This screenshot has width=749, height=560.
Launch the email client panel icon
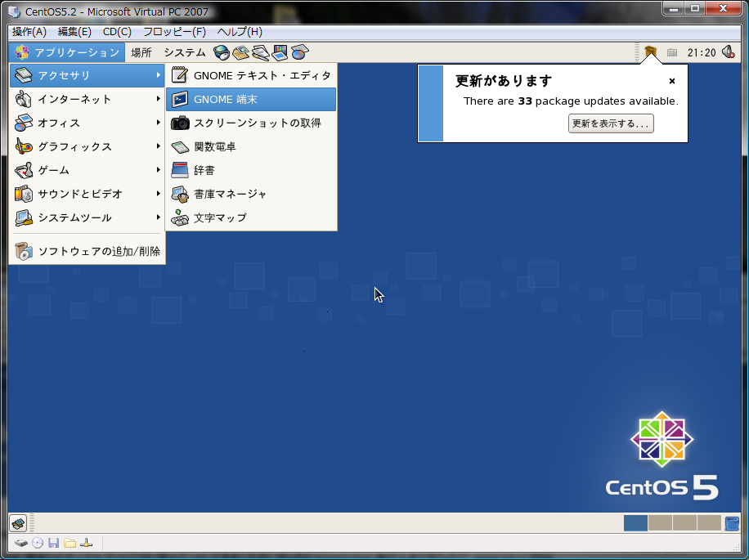click(x=240, y=52)
